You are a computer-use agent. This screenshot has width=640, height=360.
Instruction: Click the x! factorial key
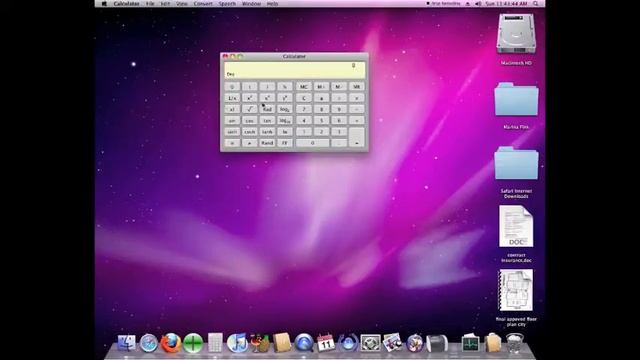[x=232, y=109]
